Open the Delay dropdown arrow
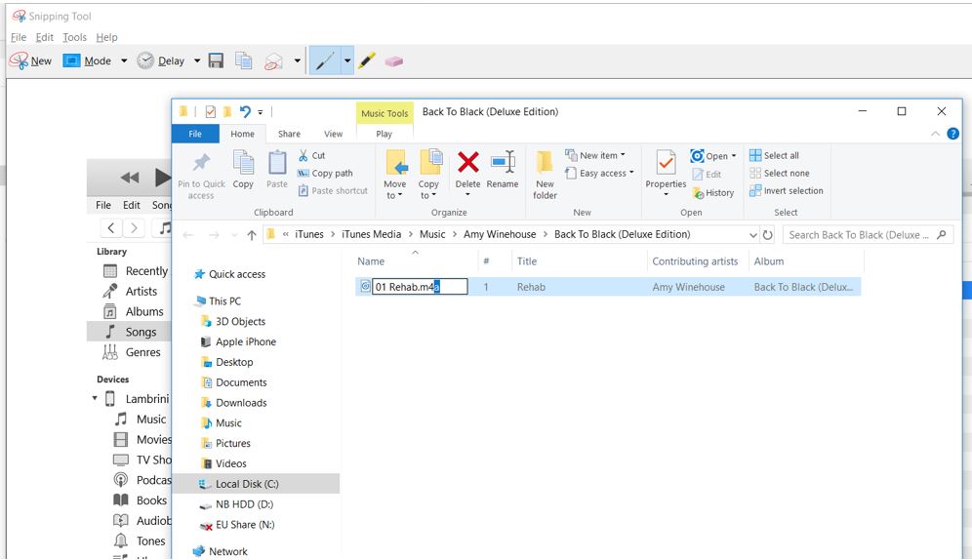This screenshot has width=972, height=560. point(197,60)
